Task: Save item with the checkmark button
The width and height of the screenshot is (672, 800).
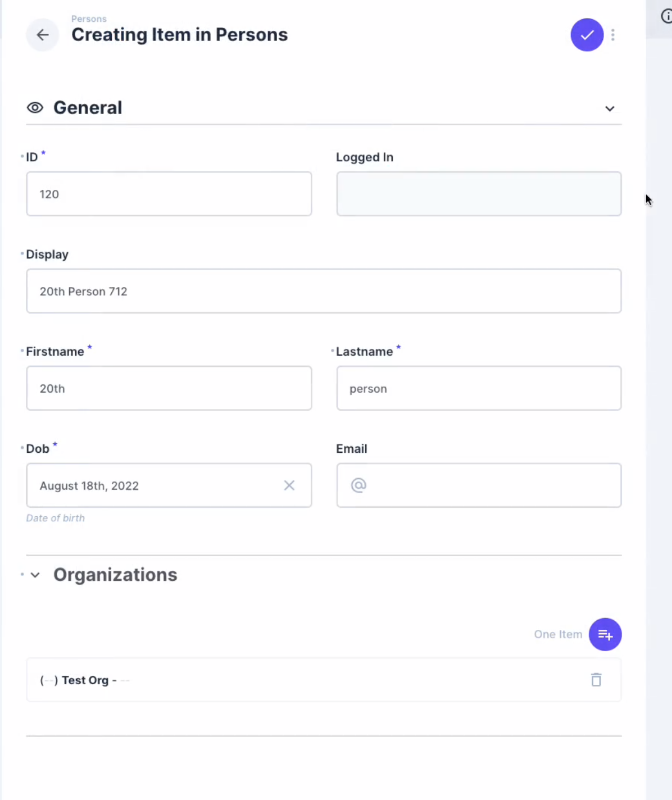Action: point(587,35)
